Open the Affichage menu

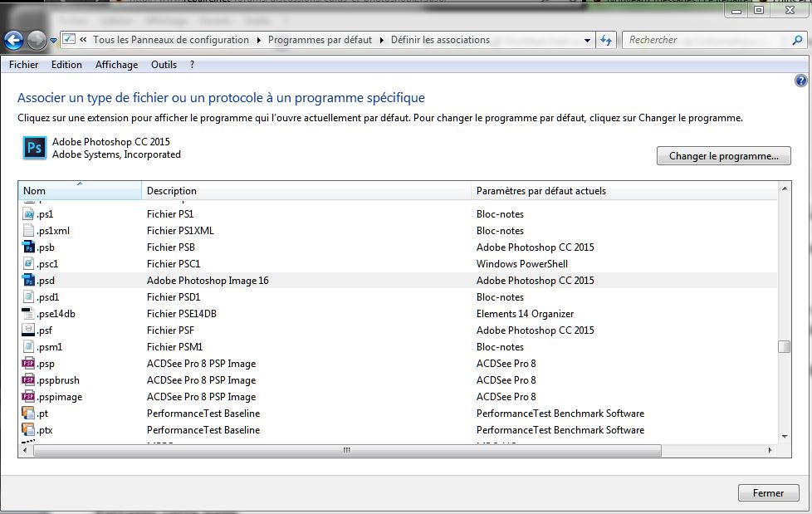[x=116, y=65]
